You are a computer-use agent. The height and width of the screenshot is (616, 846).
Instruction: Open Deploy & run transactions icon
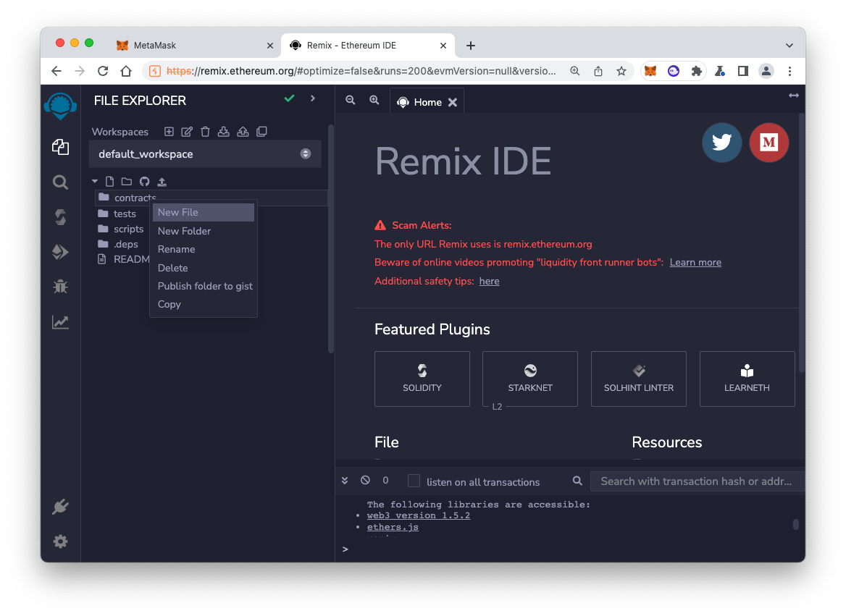tap(61, 252)
